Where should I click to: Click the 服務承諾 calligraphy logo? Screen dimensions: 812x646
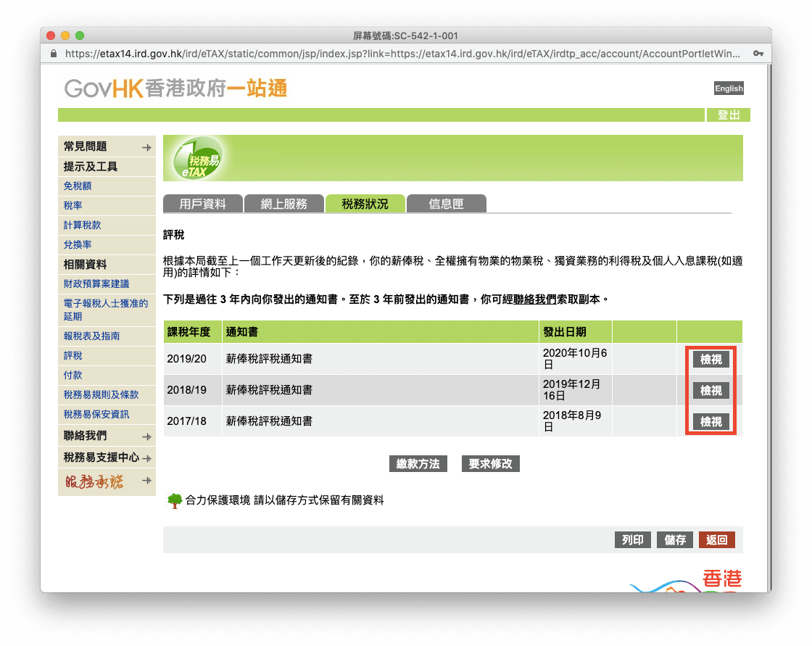94,481
